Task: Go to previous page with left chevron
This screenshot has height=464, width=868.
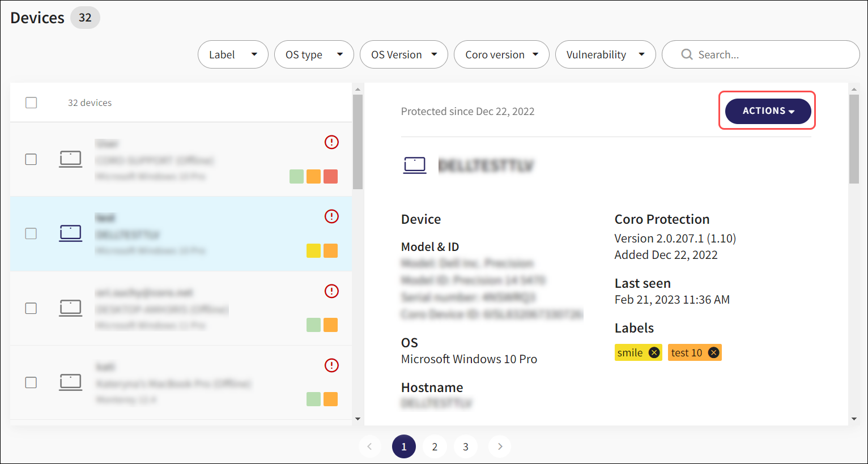Action: click(x=369, y=446)
